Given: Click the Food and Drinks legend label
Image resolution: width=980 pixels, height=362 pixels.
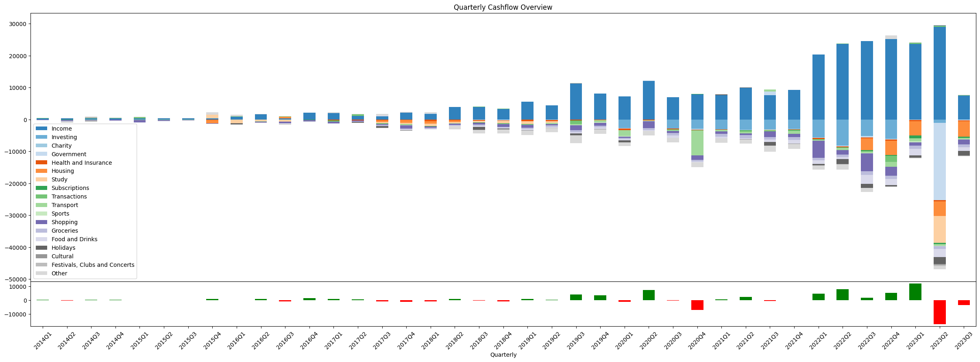Looking at the screenshot, I should click(x=74, y=239).
